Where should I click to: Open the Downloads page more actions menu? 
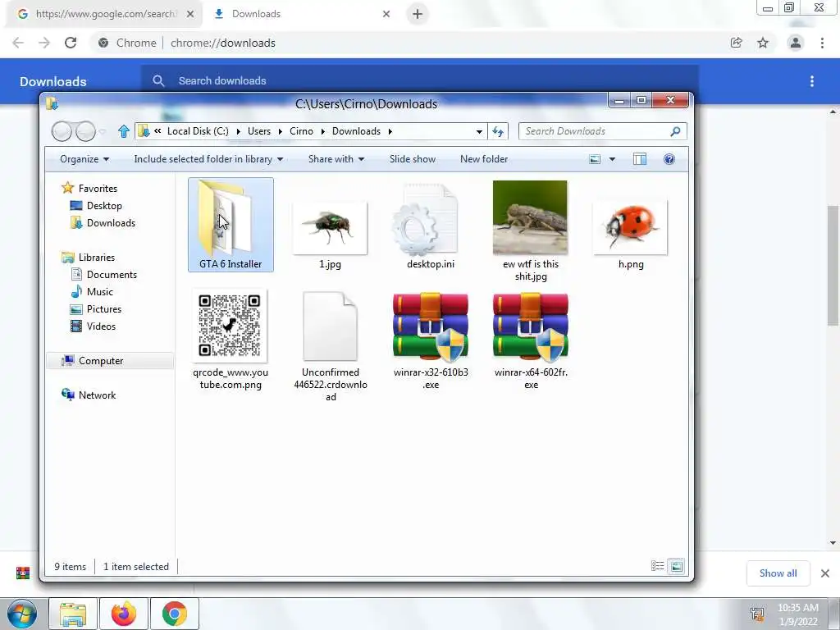tap(812, 81)
